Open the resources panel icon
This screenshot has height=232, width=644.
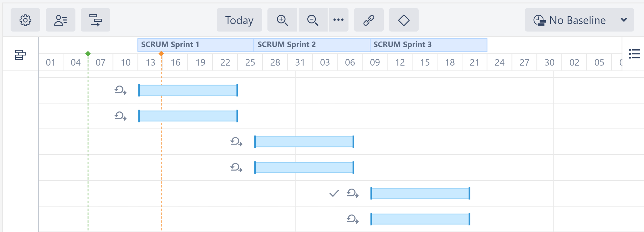pyautogui.click(x=60, y=20)
